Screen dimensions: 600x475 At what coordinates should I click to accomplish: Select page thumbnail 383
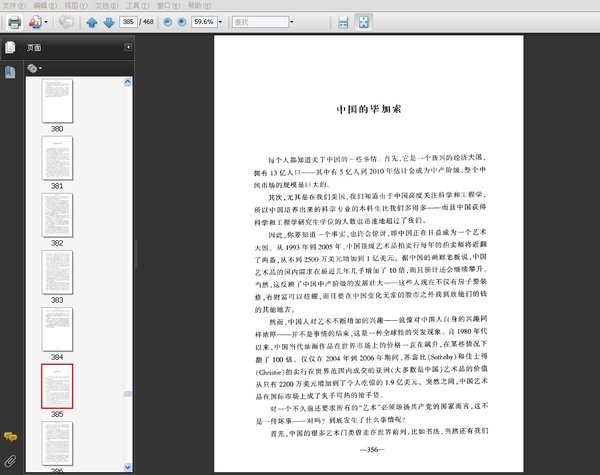tap(57, 272)
